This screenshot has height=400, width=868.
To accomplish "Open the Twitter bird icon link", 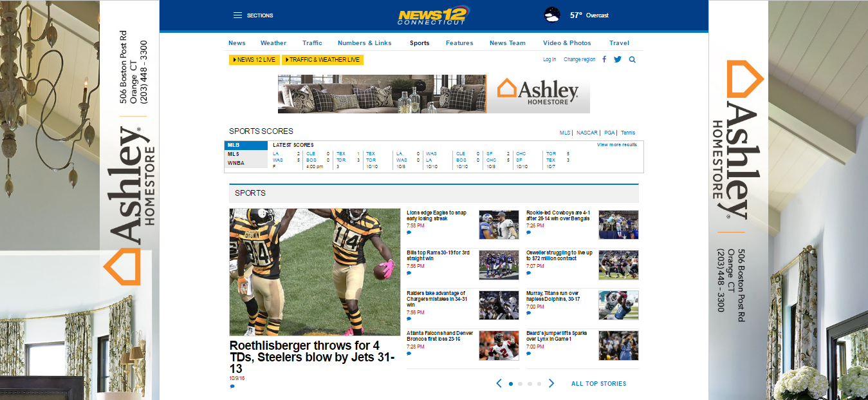I will pos(618,59).
